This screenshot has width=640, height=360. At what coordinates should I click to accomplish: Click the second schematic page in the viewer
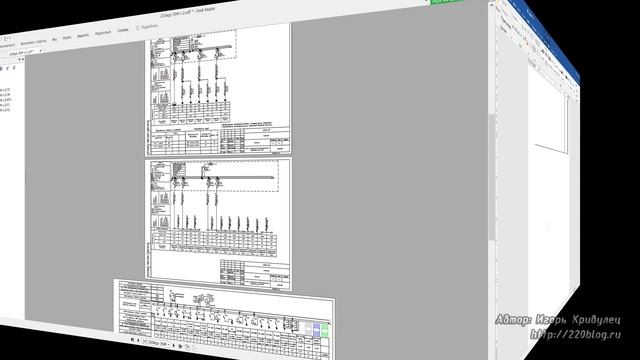click(218, 224)
